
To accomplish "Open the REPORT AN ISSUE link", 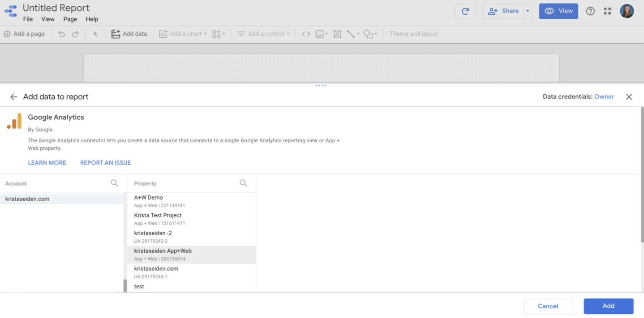I will pyautogui.click(x=105, y=163).
